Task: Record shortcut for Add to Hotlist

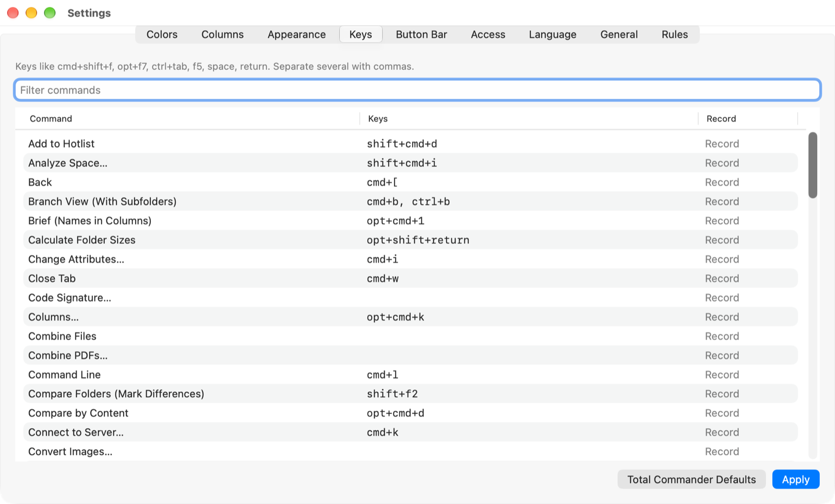Action: (x=722, y=144)
